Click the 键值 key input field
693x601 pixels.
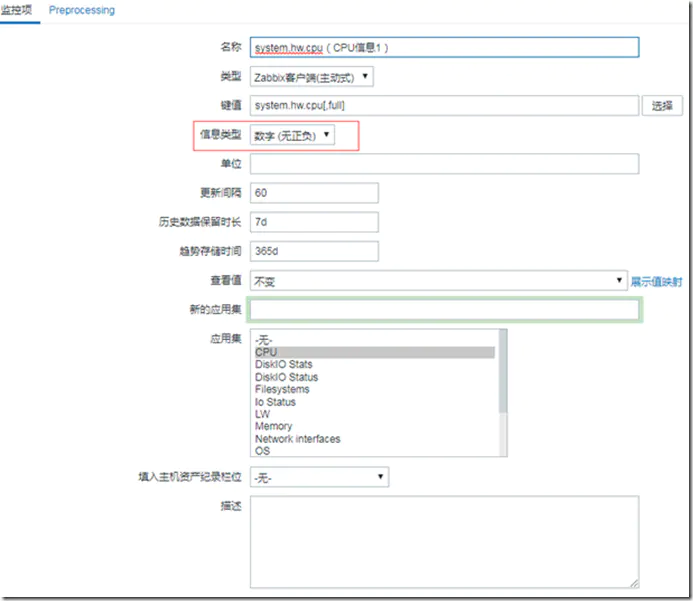point(444,106)
